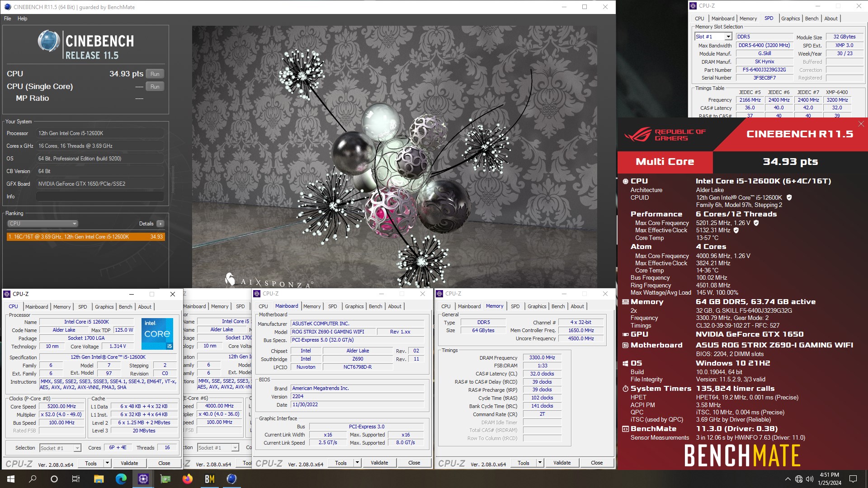This screenshot has height=488, width=868.
Task: Open Cinebench File menu
Action: tap(8, 19)
